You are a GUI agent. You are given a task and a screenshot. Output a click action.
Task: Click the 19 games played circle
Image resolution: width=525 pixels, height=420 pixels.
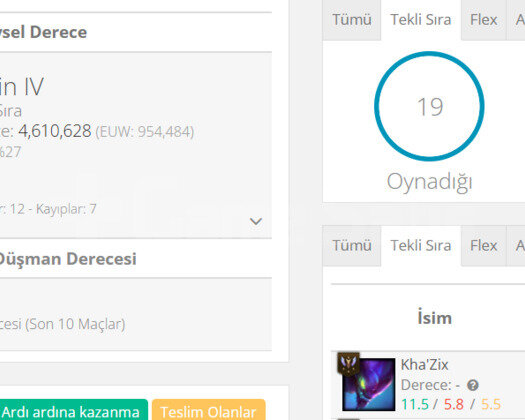tap(429, 106)
